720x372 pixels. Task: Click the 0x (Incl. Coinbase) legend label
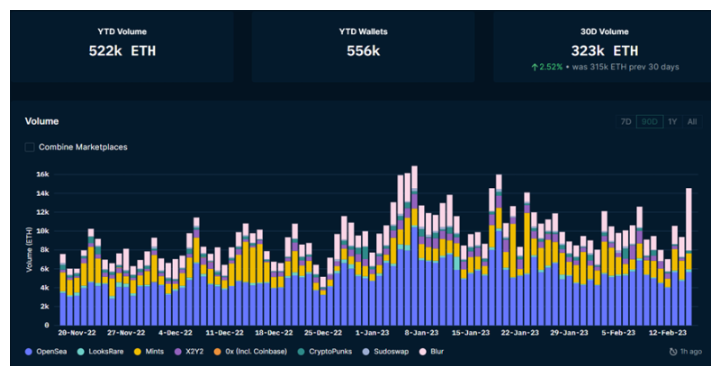coord(256,352)
